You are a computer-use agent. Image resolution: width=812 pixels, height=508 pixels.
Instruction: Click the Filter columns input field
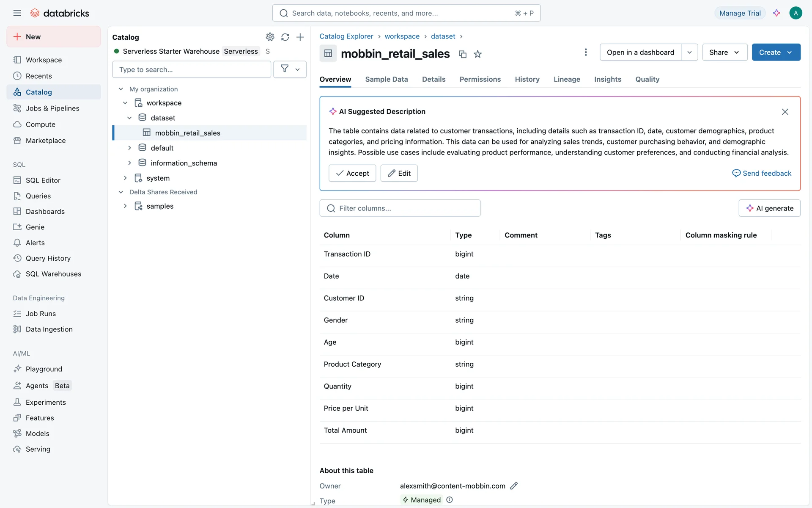(400, 208)
